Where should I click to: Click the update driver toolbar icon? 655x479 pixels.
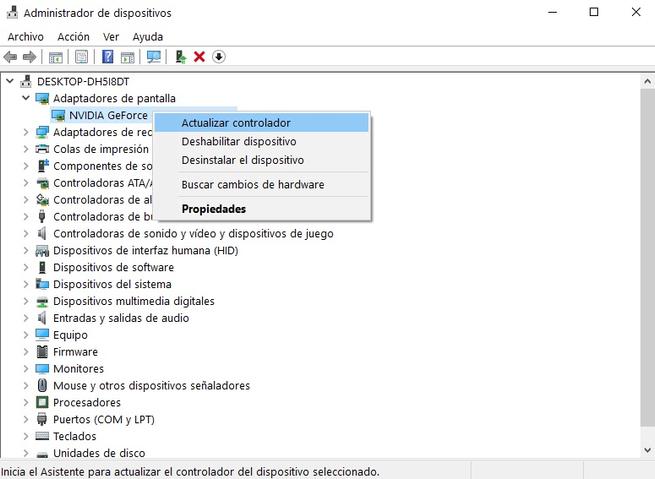180,57
